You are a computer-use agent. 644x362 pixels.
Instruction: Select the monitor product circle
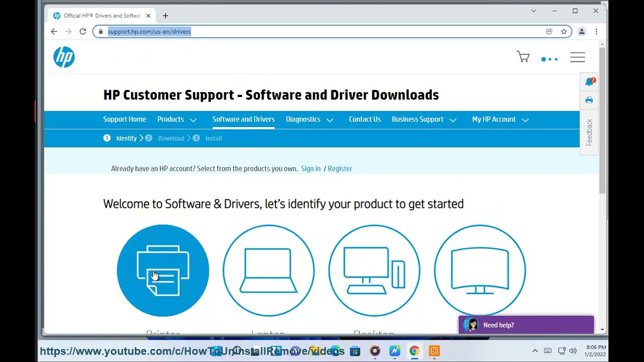(x=480, y=270)
